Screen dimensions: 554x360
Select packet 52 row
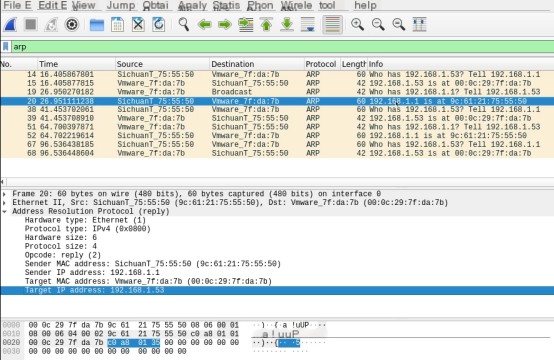click(277, 136)
